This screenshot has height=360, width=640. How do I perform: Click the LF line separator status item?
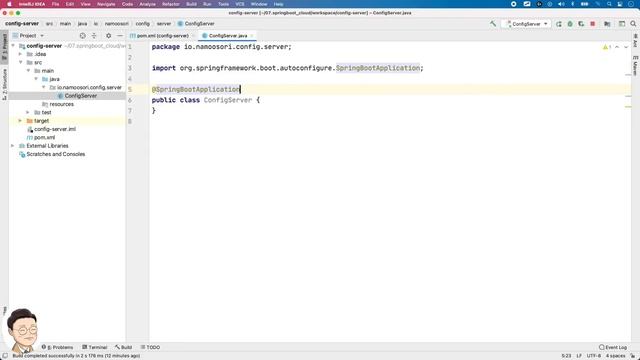click(x=579, y=356)
